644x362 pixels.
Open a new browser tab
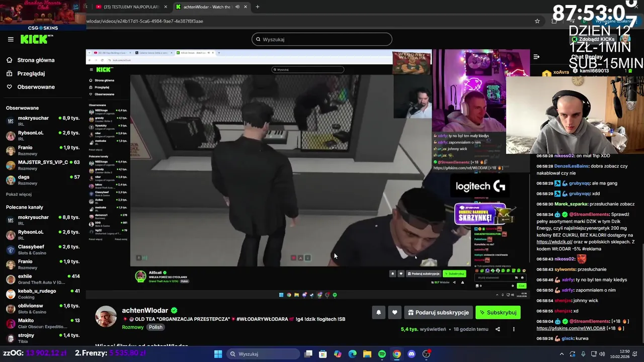(x=257, y=7)
